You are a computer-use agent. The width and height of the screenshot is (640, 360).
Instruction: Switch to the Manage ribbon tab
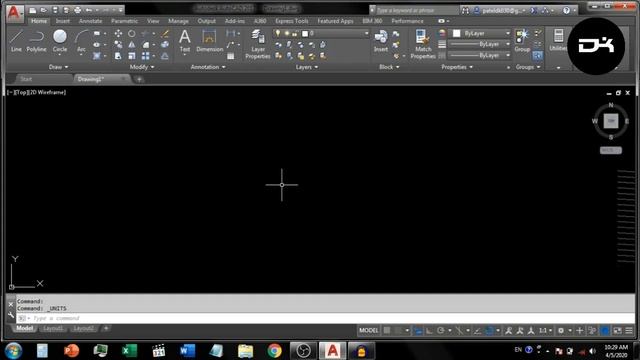tap(178, 21)
